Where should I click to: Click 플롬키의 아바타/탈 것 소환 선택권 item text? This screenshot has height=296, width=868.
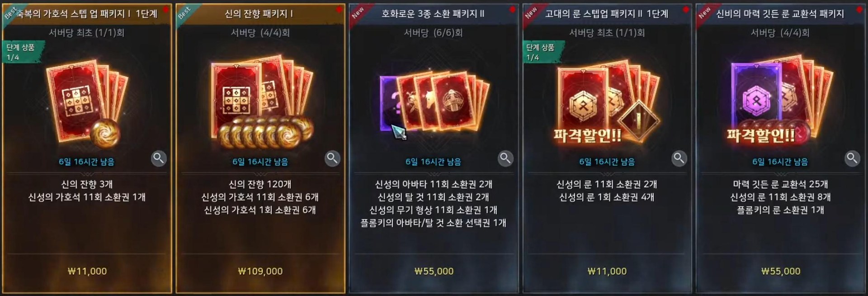(433, 223)
